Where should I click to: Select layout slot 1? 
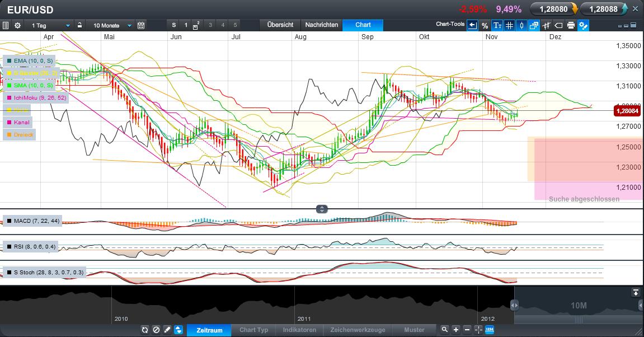coord(186,25)
